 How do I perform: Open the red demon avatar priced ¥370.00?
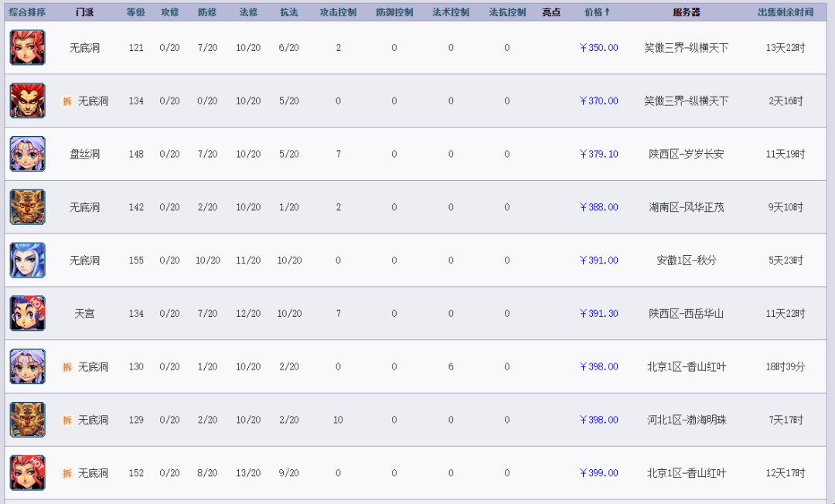(x=28, y=100)
